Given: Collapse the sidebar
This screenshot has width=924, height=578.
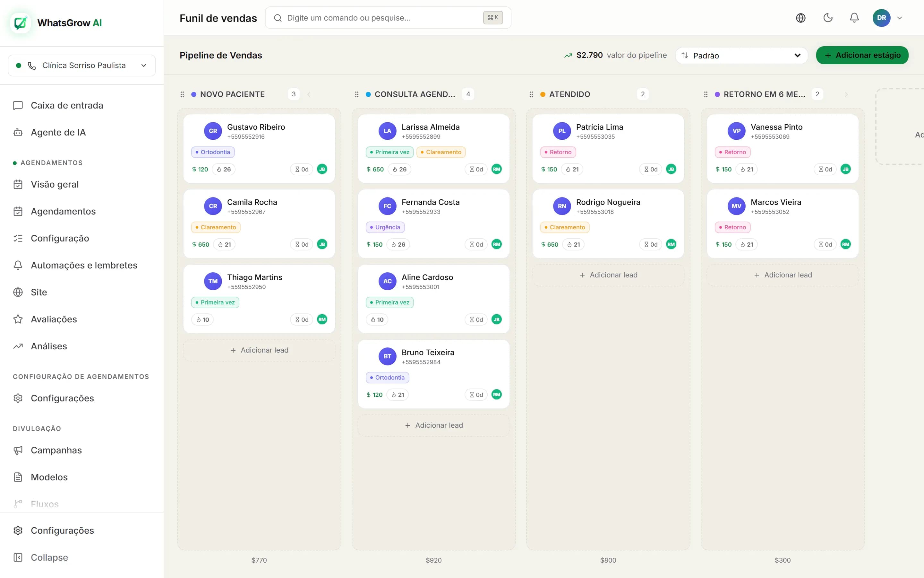Looking at the screenshot, I should [49, 557].
